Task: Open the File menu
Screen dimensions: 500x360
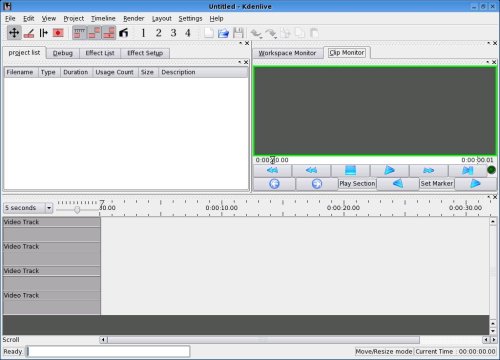Action: click(x=10, y=18)
